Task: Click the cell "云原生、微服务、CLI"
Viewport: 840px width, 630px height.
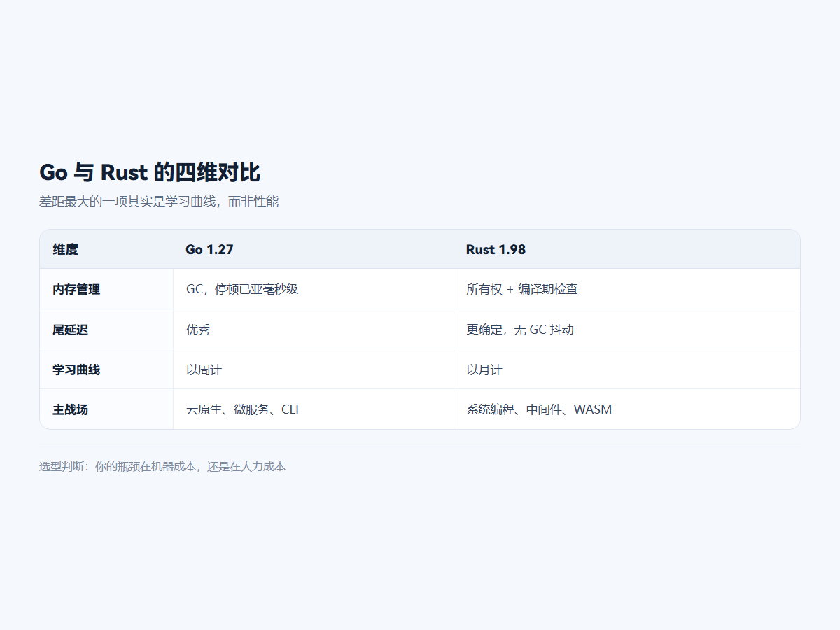Action: (313, 409)
